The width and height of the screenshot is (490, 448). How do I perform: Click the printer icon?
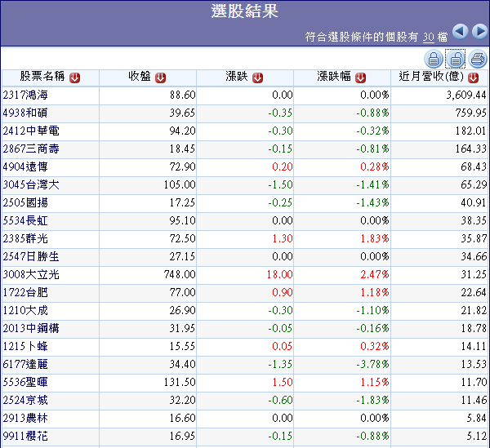(x=478, y=59)
